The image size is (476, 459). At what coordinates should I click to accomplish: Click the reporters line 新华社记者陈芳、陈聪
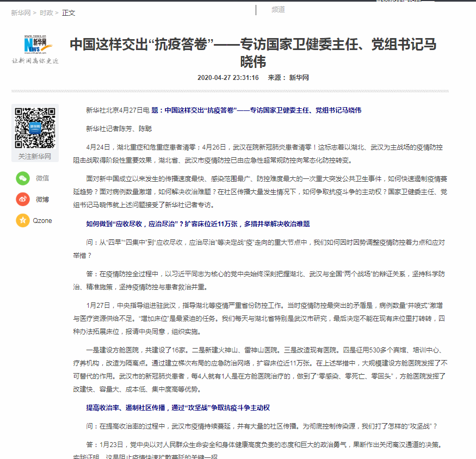119,129
